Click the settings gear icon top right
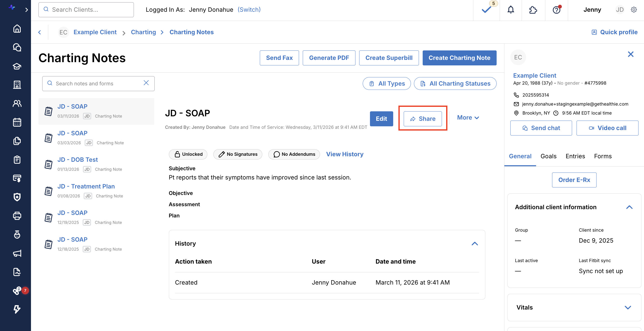This screenshot has height=331, width=644. (634, 10)
